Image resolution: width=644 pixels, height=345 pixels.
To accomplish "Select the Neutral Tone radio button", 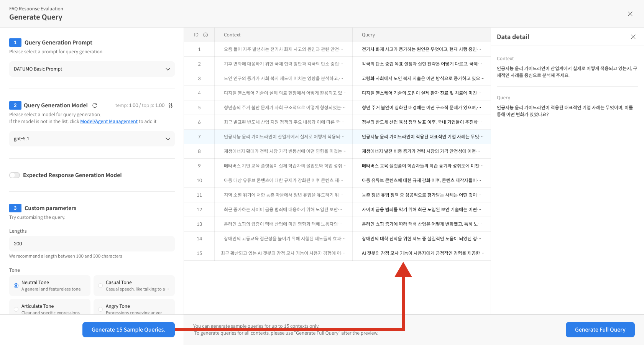I will (x=16, y=286).
